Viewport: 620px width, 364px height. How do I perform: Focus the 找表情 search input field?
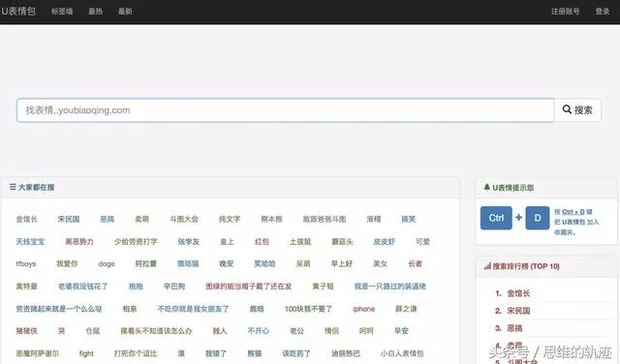point(285,110)
